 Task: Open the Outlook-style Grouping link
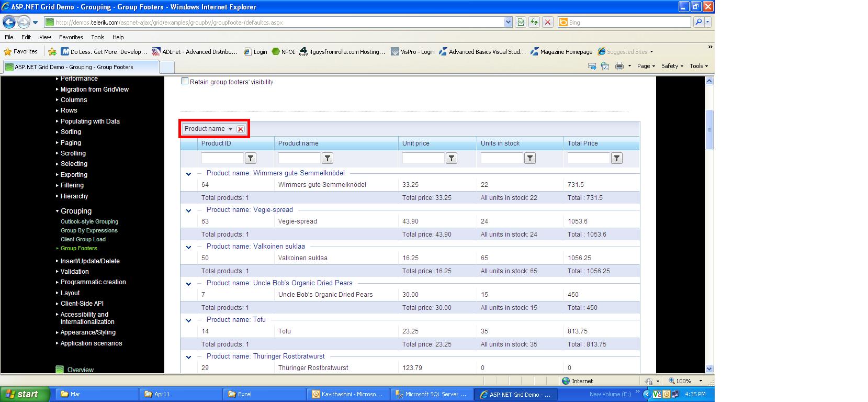point(89,221)
